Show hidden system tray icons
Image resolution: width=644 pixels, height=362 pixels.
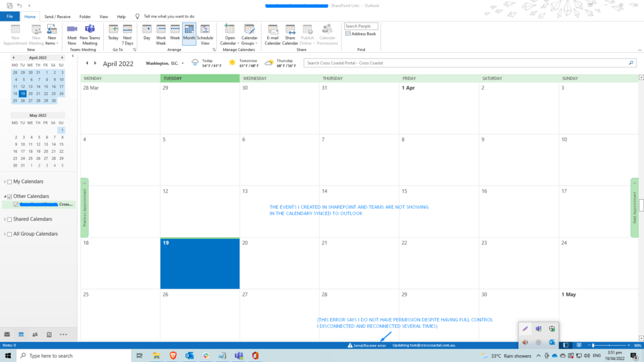click(x=538, y=356)
